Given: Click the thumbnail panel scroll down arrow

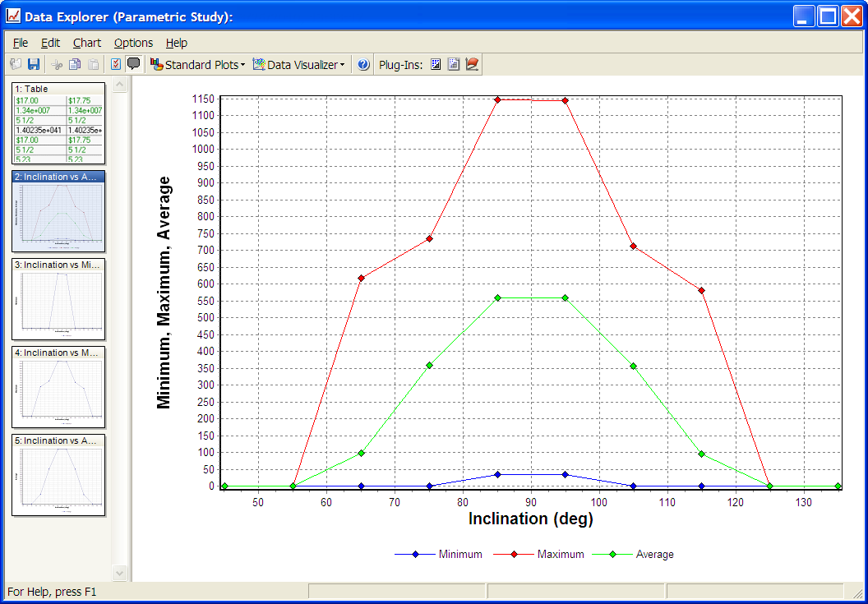Looking at the screenshot, I should (x=120, y=573).
